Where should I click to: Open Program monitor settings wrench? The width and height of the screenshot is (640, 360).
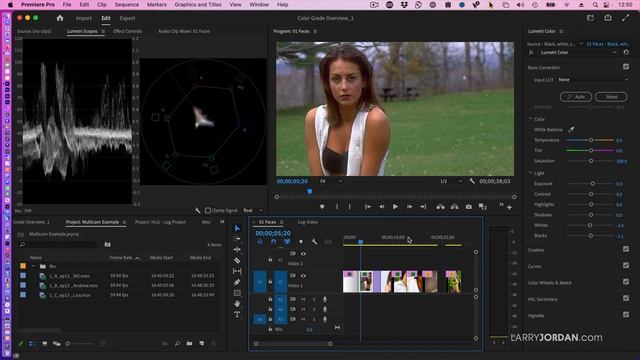point(472,181)
